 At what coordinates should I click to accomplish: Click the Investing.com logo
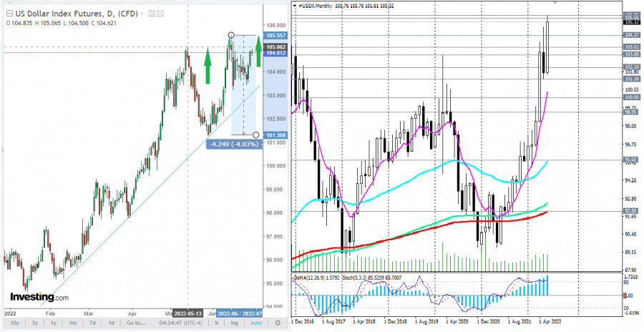[39, 296]
